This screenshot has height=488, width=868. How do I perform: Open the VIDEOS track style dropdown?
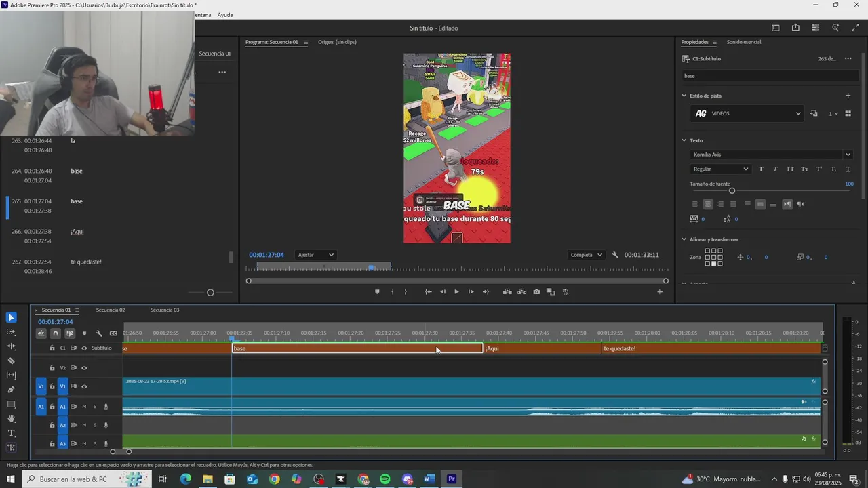pos(747,113)
